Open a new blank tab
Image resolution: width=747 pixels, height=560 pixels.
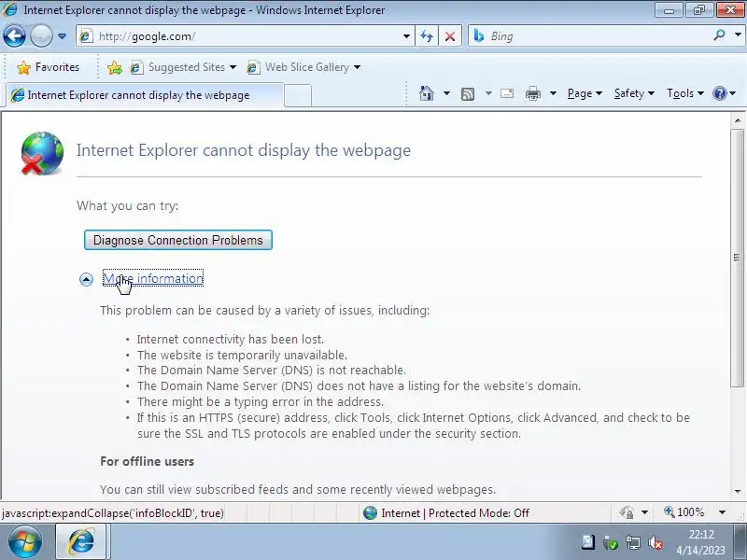(x=298, y=95)
